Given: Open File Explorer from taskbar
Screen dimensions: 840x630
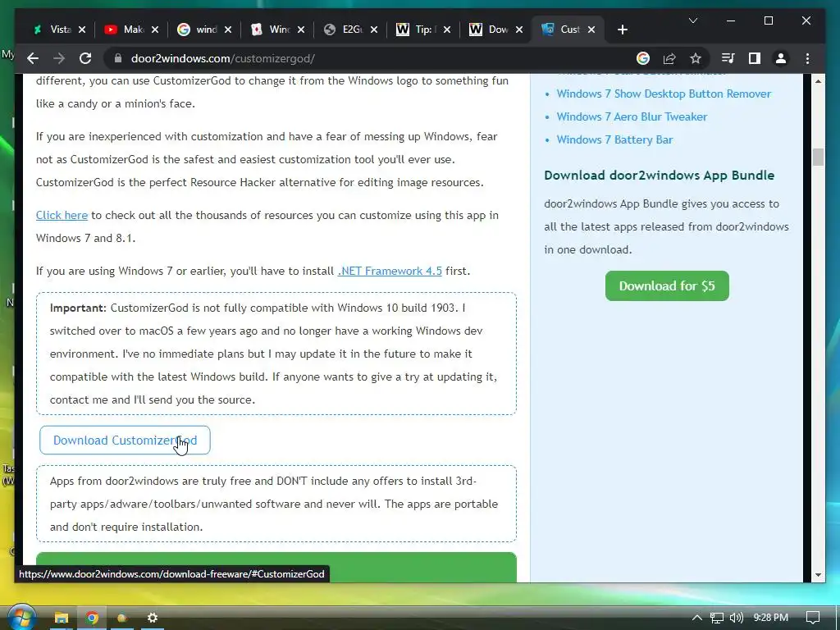Looking at the screenshot, I should [x=62, y=619].
